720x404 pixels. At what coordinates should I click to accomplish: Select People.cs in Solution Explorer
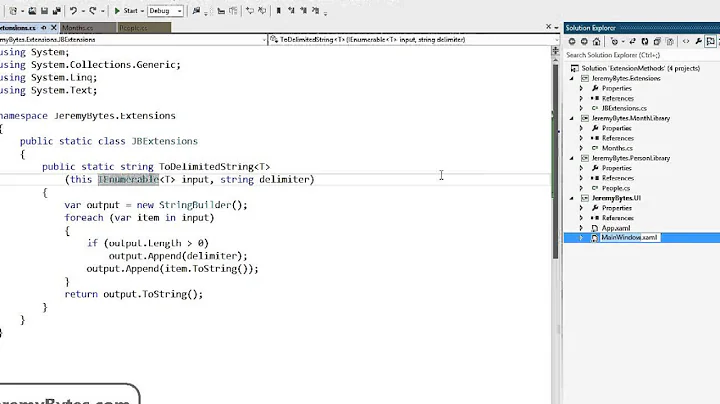point(616,188)
